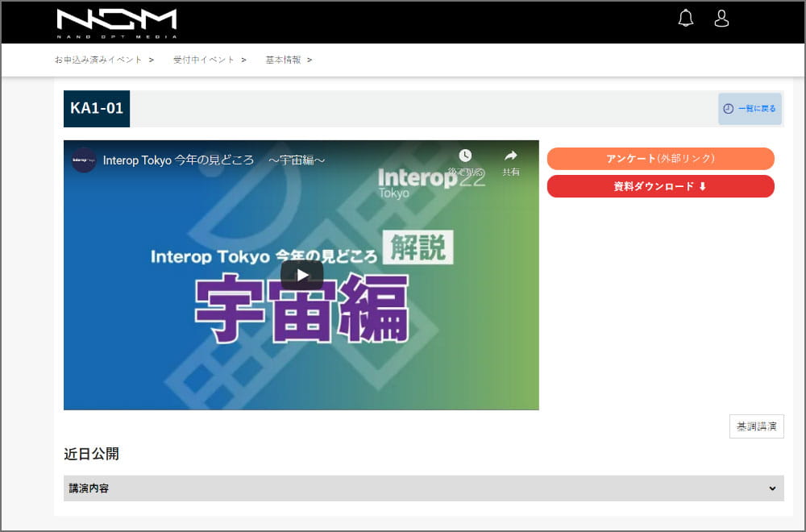The image size is (806, 532).
Task: Open 基本情報 menu
Action: 289,60
